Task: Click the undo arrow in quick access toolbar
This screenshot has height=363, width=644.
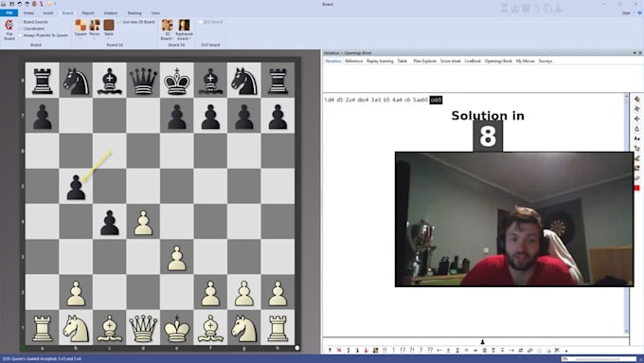Action: pos(19,4)
